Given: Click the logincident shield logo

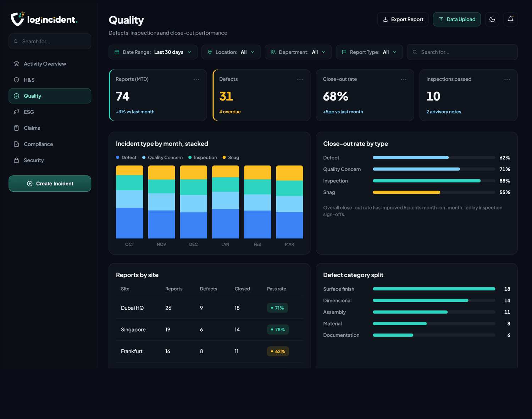Looking at the screenshot, I should pos(17,19).
